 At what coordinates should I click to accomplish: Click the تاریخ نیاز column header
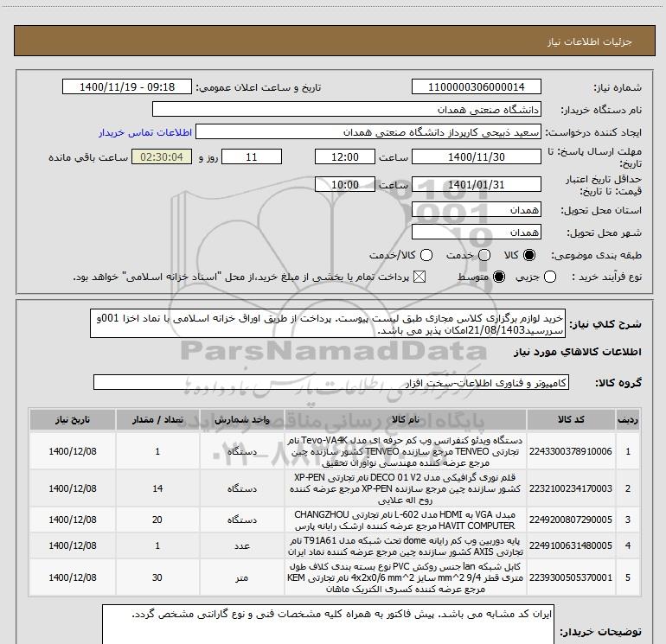pos(73,419)
